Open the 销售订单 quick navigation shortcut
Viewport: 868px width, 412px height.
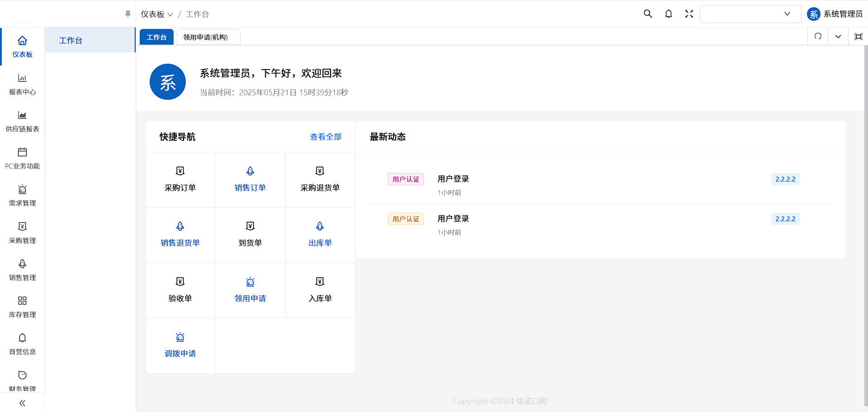(250, 179)
